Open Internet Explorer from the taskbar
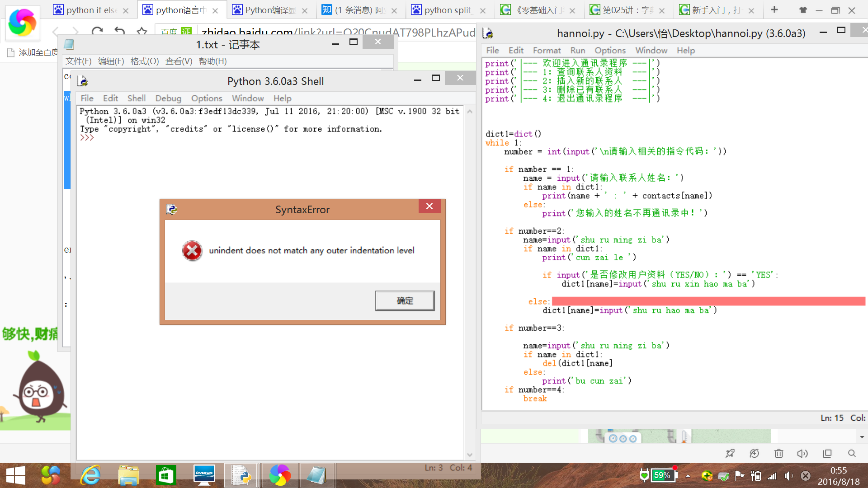Screen dimensions: 868x488 coord(90,475)
